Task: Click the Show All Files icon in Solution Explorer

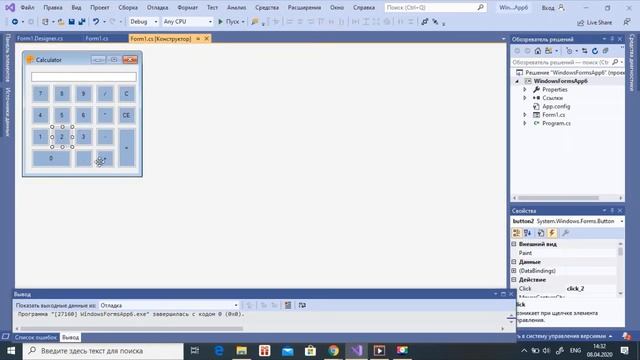Action: [605, 51]
